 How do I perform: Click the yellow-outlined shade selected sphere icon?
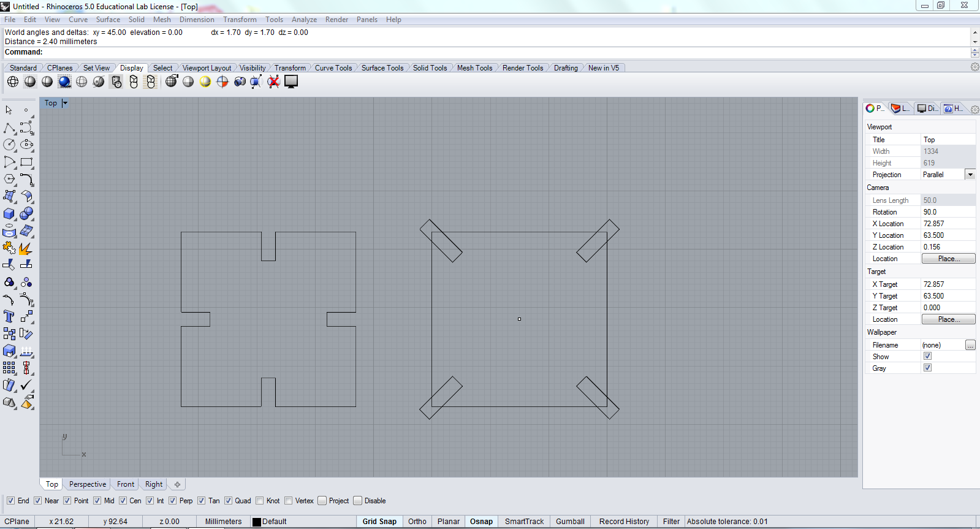tap(205, 82)
